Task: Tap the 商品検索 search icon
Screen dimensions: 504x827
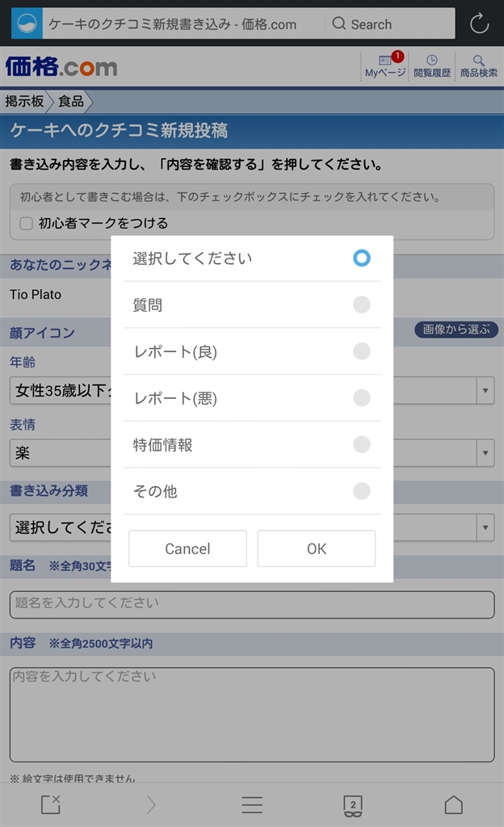Action: pos(478,66)
